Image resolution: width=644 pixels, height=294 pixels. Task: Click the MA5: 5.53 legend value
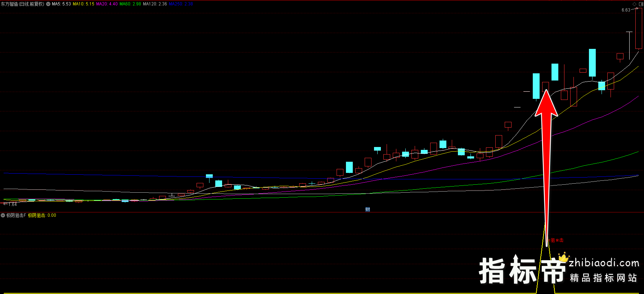coord(61,4)
